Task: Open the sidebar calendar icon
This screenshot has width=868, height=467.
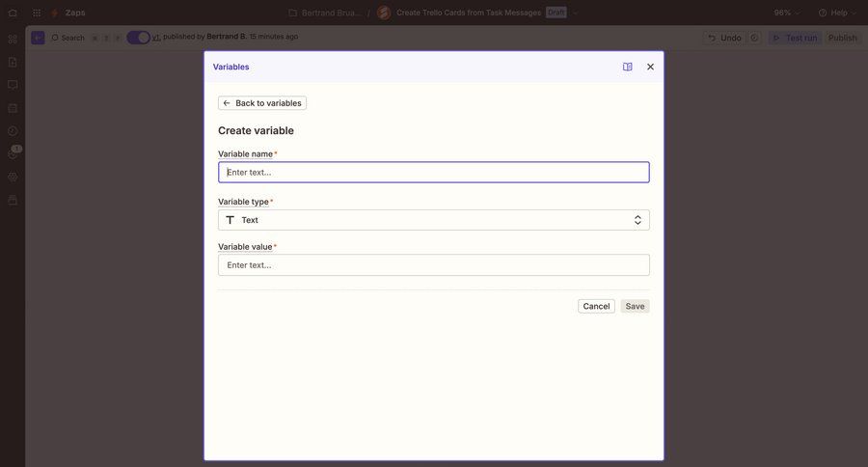Action: [13, 108]
